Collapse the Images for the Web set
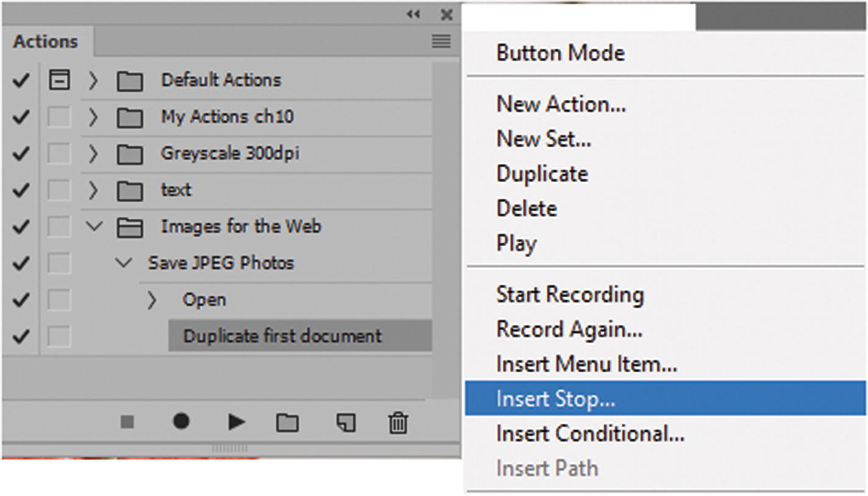Image resolution: width=868 pixels, height=496 pixels. point(94,227)
